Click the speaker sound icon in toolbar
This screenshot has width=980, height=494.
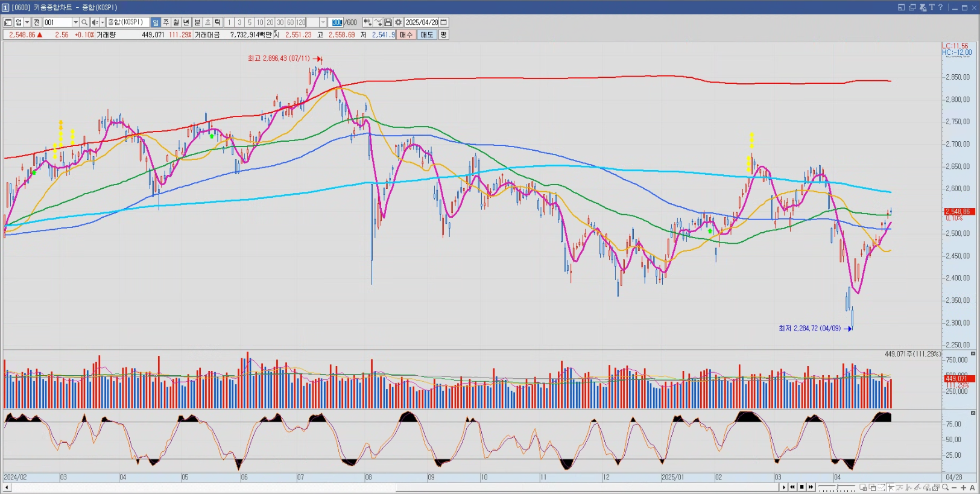tap(95, 22)
